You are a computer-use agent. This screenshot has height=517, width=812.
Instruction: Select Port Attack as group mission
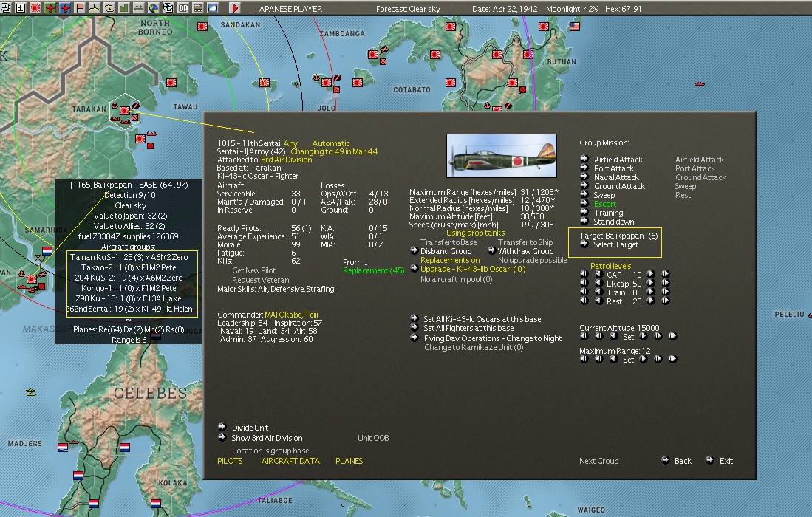pyautogui.click(x=584, y=168)
